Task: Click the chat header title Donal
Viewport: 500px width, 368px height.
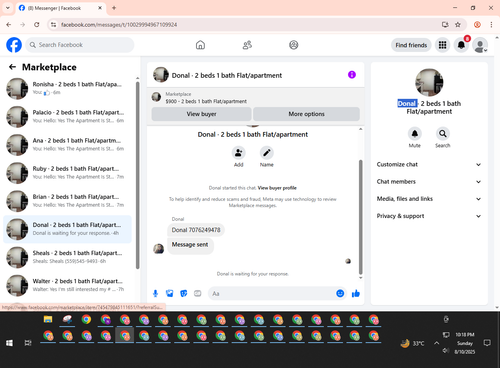Action: (x=227, y=75)
